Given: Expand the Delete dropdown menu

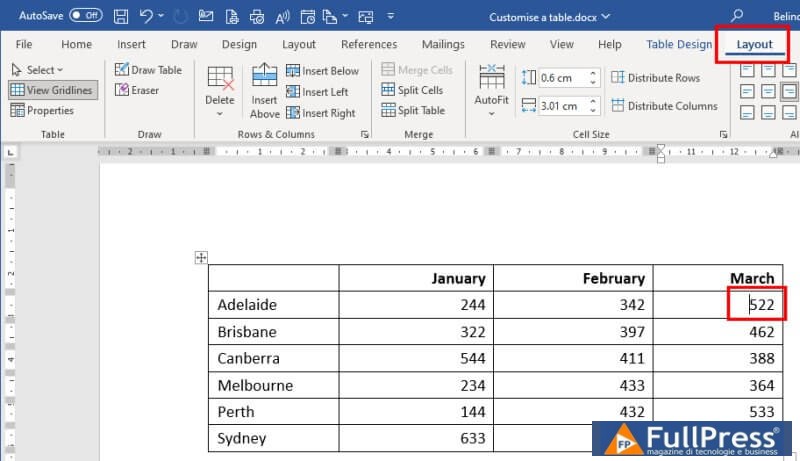Looking at the screenshot, I should click(220, 113).
